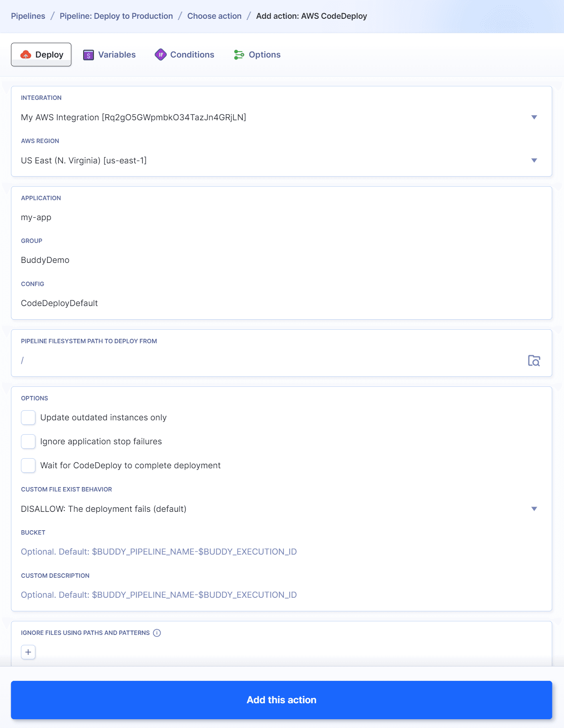Image resolution: width=564 pixels, height=728 pixels.
Task: Click the purple IF Conditions icon
Action: point(161,55)
